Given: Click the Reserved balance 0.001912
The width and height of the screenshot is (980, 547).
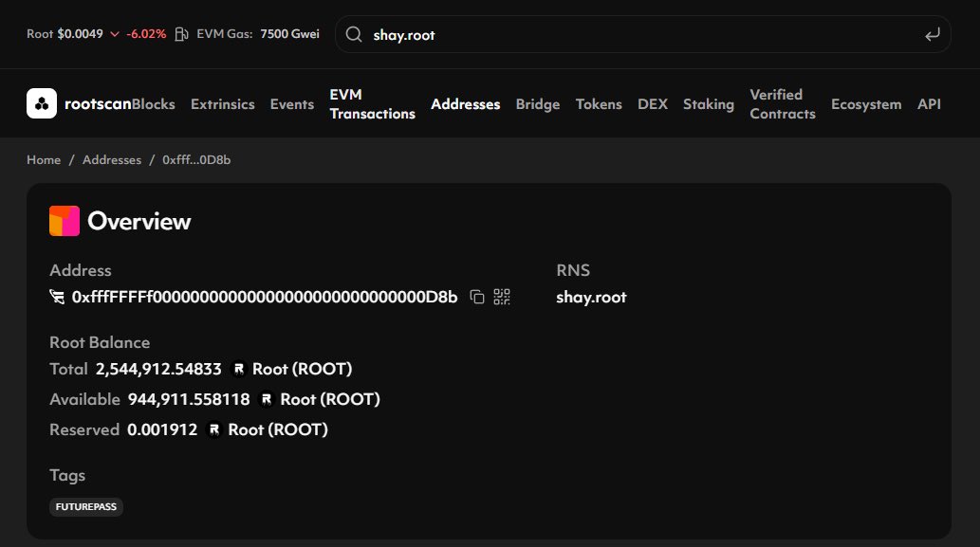Looking at the screenshot, I should tap(162, 429).
